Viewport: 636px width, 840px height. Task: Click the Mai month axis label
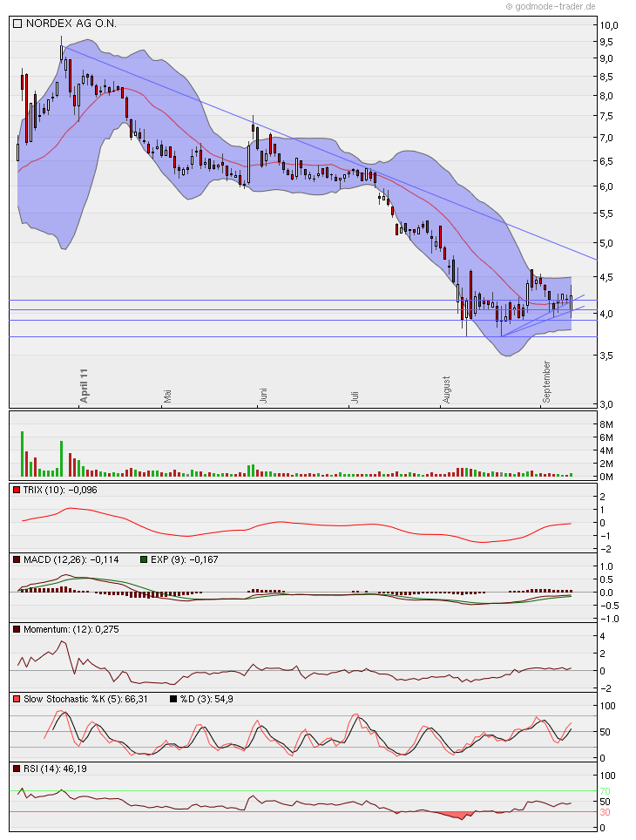tap(167, 396)
